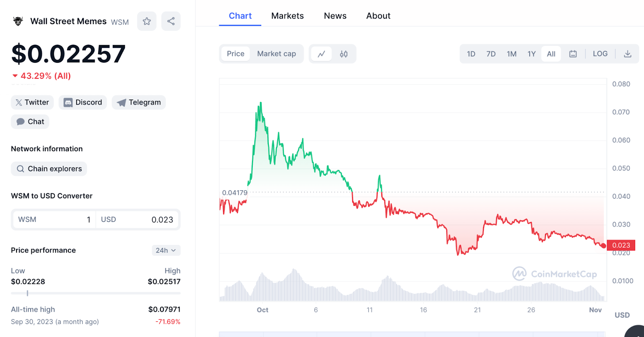644x337 pixels.
Task: Open Telegram channel link
Action: pyautogui.click(x=139, y=103)
